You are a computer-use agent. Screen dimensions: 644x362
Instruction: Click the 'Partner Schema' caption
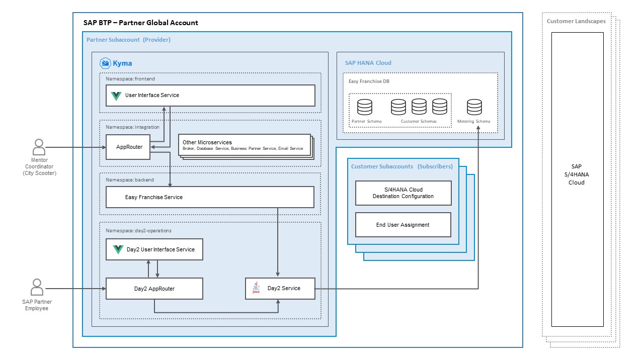[366, 122]
